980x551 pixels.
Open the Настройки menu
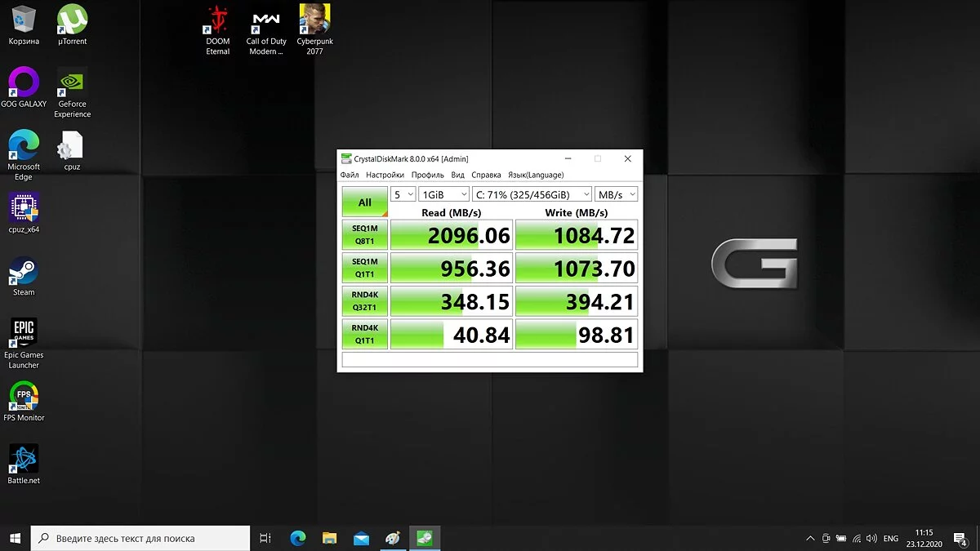coord(385,175)
